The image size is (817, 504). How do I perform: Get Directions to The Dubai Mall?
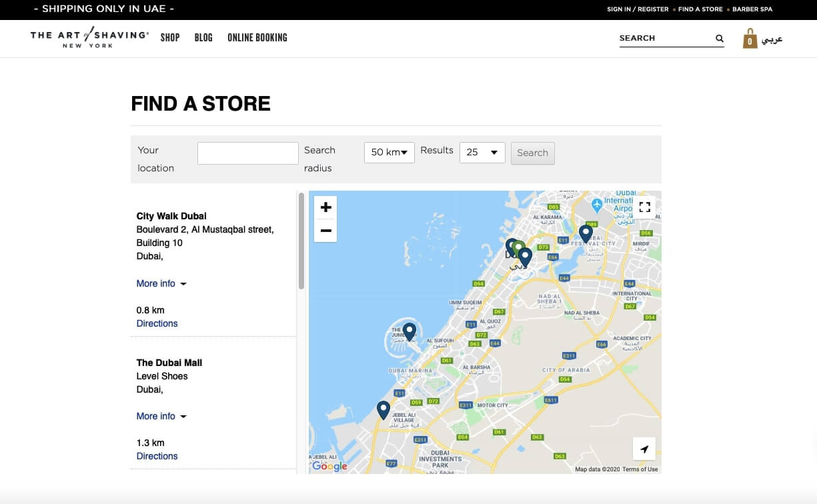pos(157,456)
